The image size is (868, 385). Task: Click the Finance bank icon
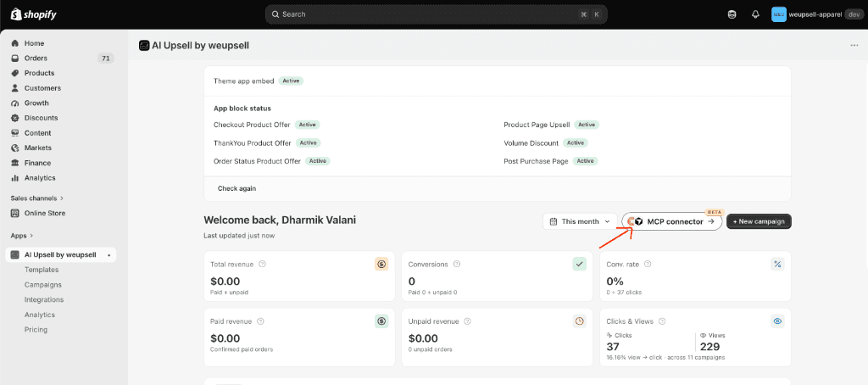coord(15,163)
